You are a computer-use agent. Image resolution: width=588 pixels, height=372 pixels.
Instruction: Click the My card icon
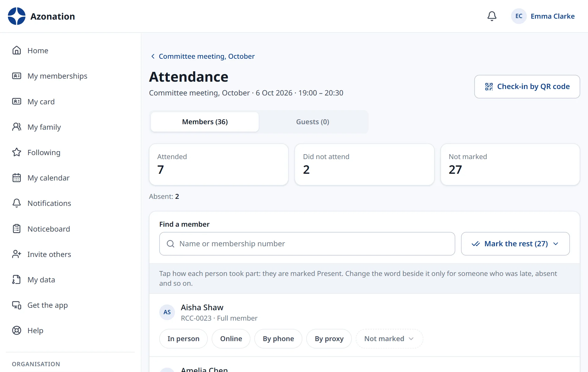[x=17, y=101]
